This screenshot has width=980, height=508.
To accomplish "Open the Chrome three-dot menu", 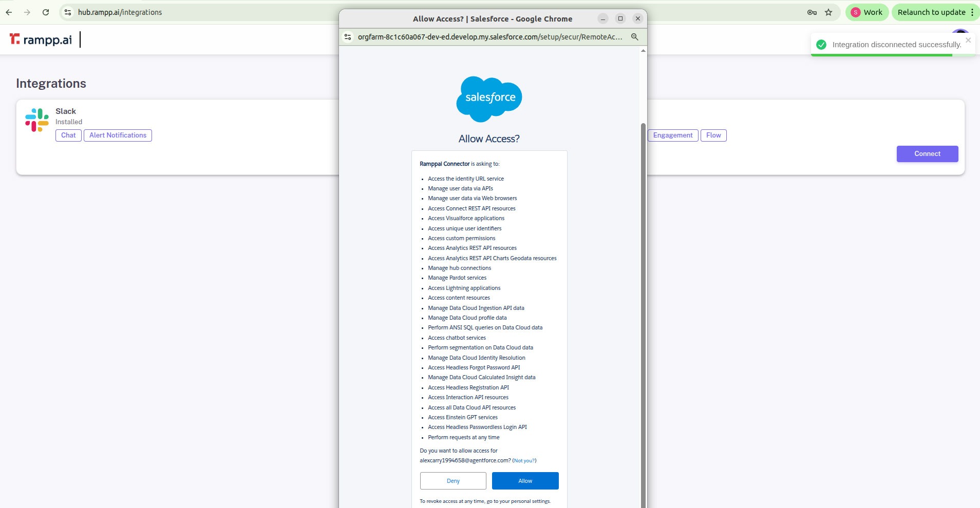I will pyautogui.click(x=972, y=12).
